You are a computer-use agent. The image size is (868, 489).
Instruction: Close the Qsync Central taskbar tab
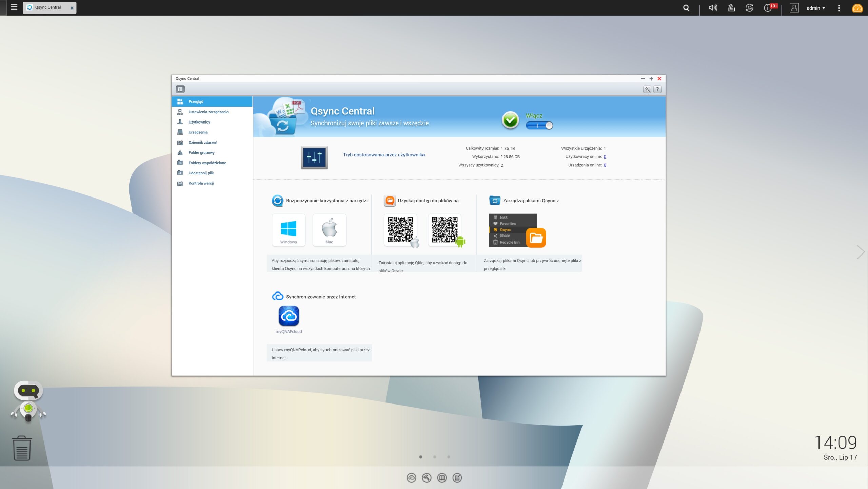pos(72,8)
